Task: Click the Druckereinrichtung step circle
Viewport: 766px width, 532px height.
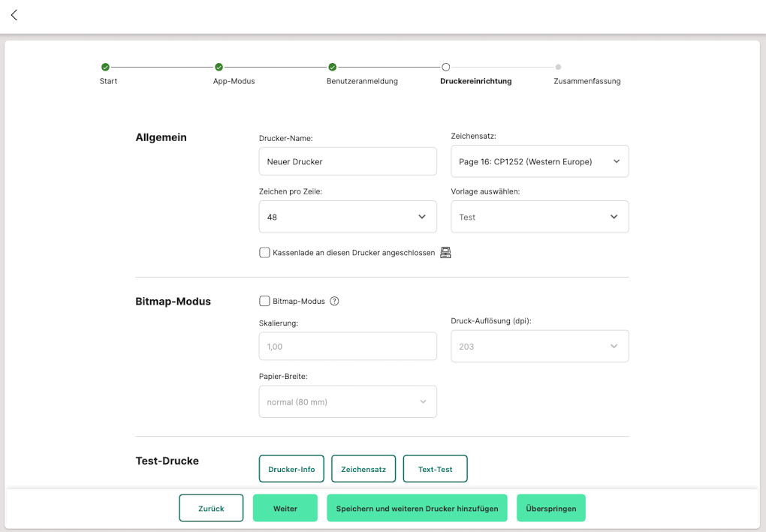Action: [x=445, y=67]
